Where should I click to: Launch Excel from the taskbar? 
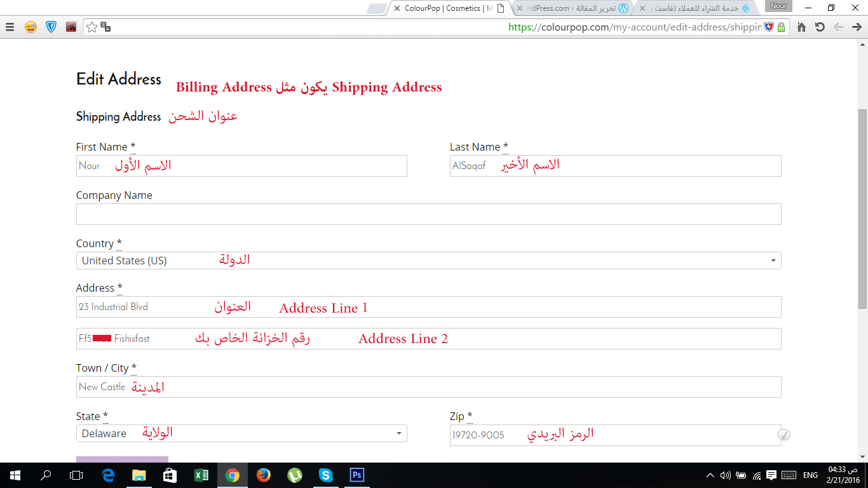(201, 475)
